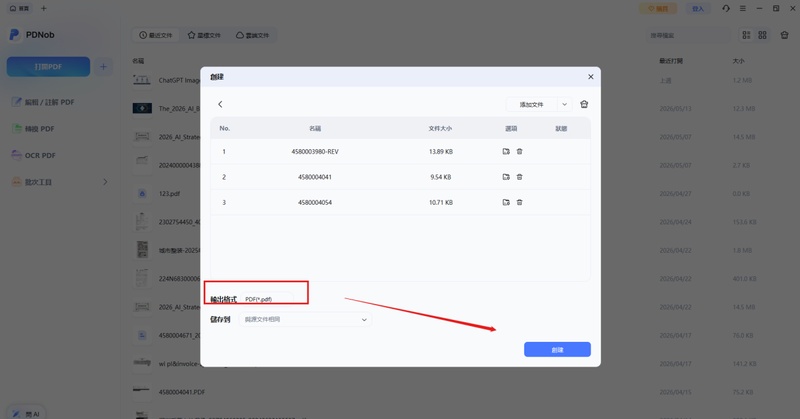The image size is (800, 419).
Task: Open the 儲存到 save location dropdown
Action: [305, 319]
